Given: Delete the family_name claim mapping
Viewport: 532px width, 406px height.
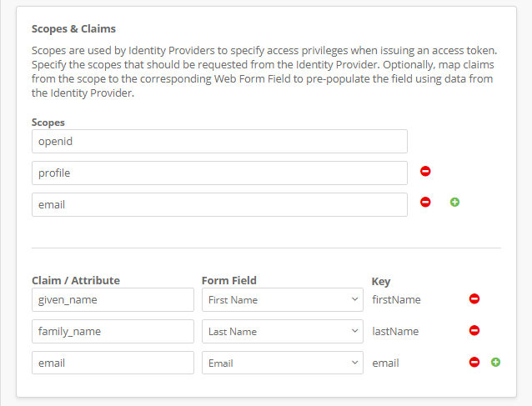Looking at the screenshot, I should click(474, 331).
